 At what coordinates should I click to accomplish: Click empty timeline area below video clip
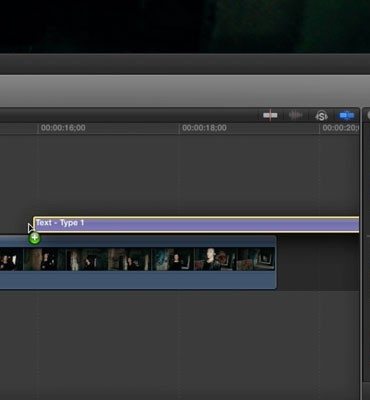180,343
